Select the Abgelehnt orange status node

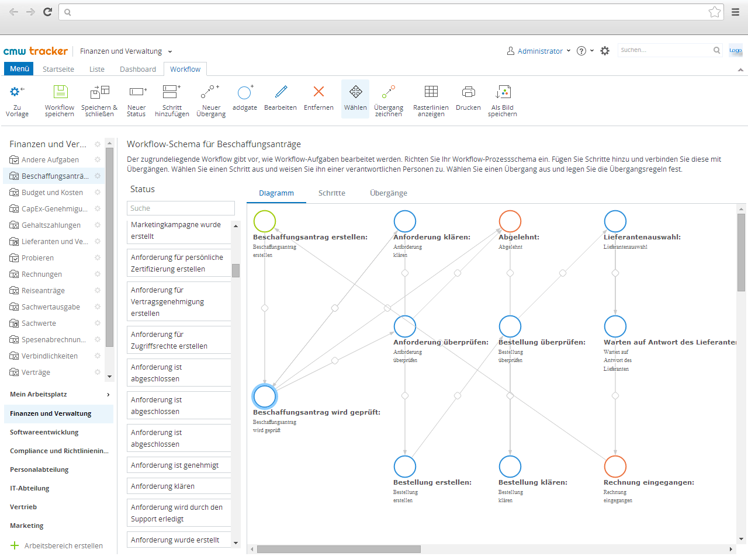point(510,221)
